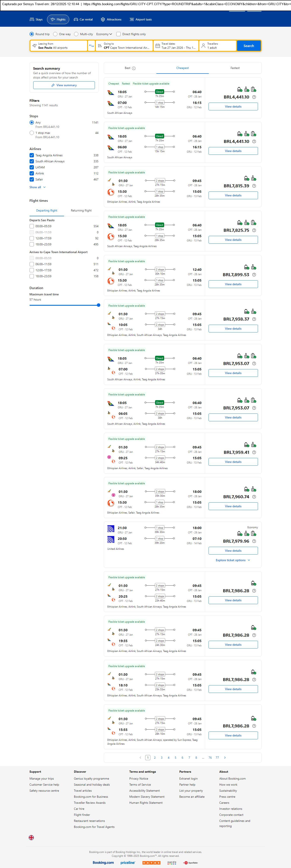Open the Returning flight times tab

[x=81, y=211]
